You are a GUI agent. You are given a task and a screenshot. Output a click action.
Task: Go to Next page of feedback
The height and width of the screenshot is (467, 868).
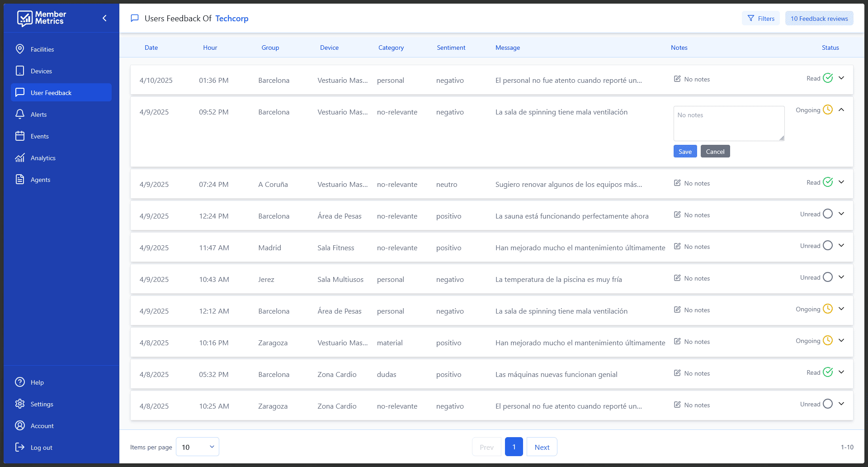(x=542, y=447)
